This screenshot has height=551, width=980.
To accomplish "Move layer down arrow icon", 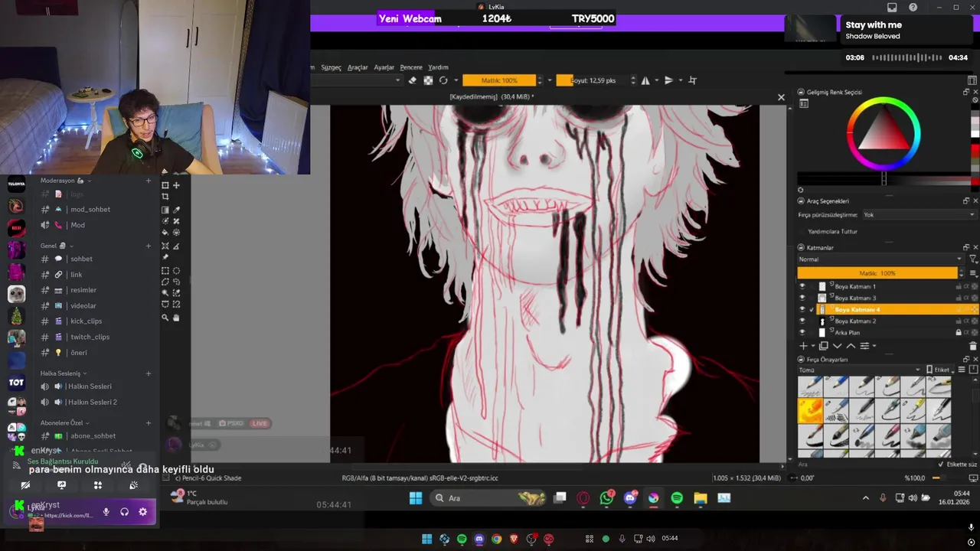I will (x=837, y=346).
